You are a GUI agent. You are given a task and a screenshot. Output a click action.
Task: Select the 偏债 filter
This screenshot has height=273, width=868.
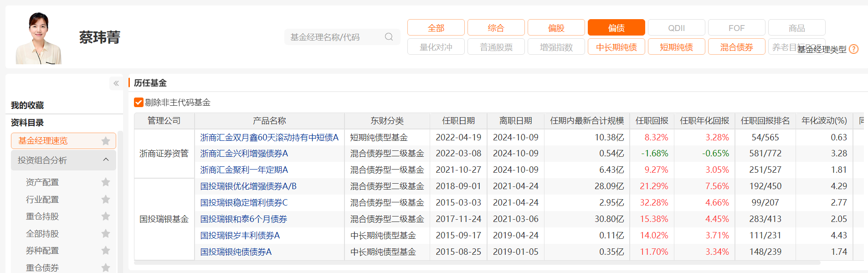click(616, 27)
